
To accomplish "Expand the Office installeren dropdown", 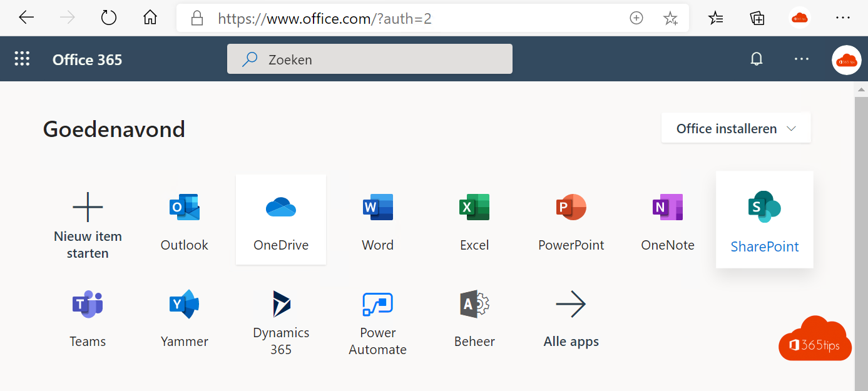I will [x=735, y=128].
